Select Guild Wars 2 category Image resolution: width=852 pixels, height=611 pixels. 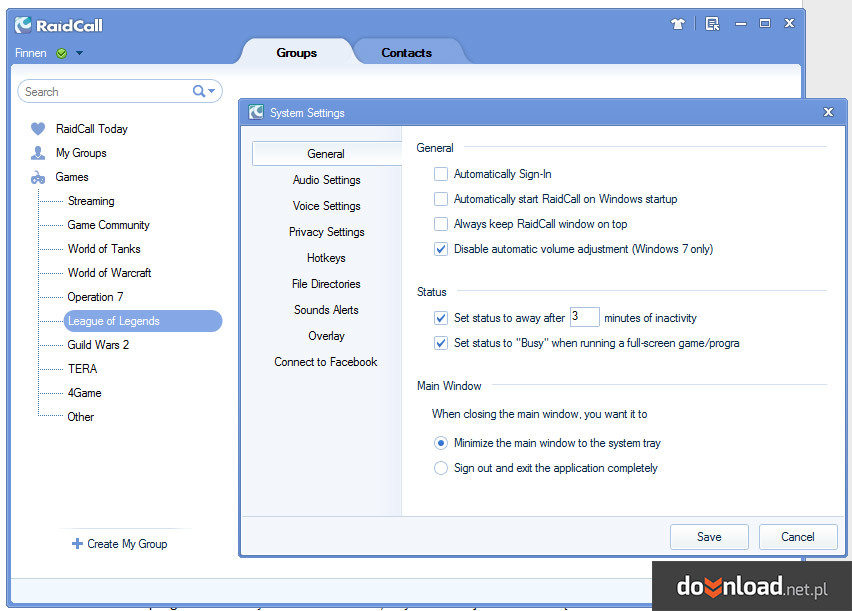point(98,345)
